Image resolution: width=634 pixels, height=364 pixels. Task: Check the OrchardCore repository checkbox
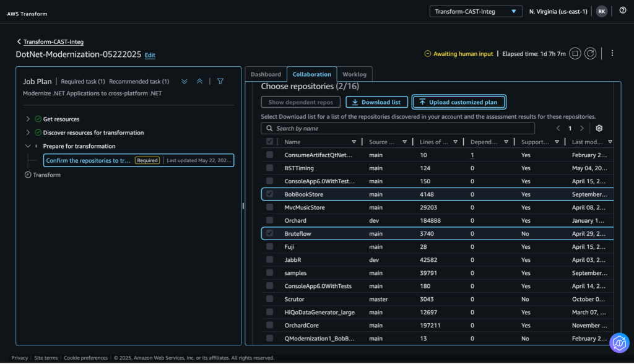click(270, 325)
